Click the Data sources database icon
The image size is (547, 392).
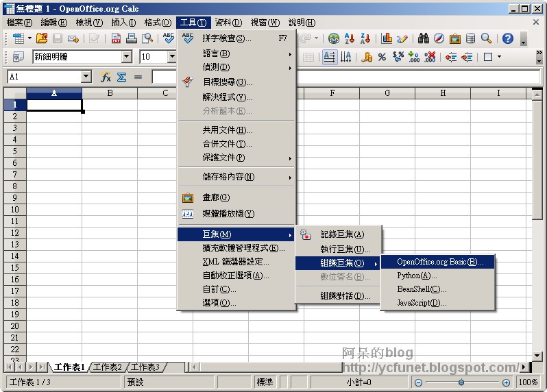(x=471, y=38)
